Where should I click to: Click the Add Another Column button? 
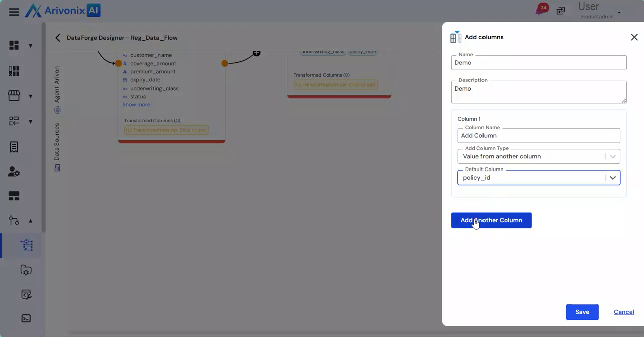pos(491,220)
